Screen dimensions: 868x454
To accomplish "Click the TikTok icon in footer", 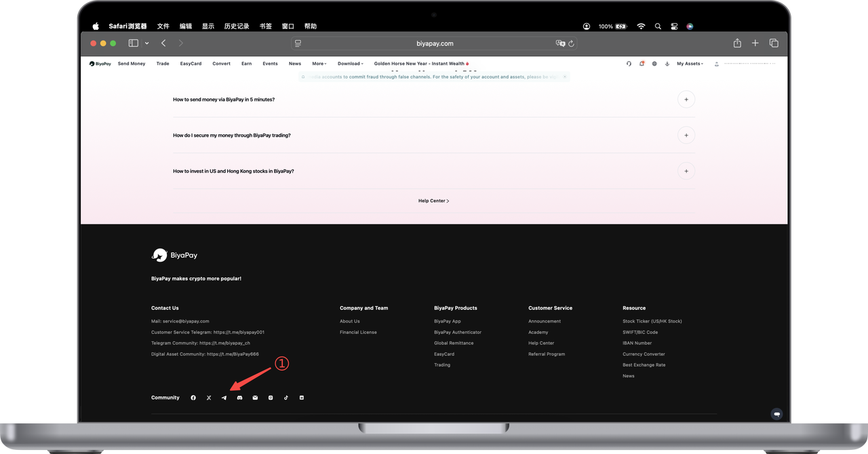I will [x=286, y=398].
